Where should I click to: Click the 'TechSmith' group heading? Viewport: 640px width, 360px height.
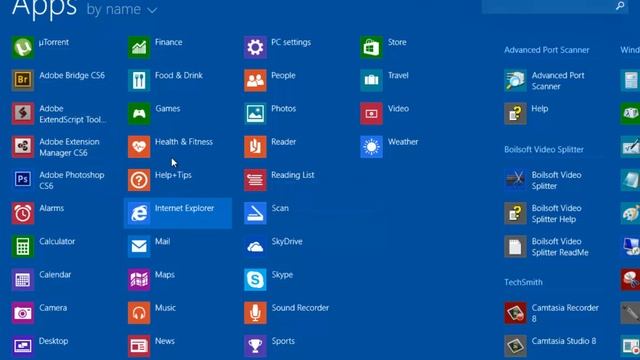point(523,282)
